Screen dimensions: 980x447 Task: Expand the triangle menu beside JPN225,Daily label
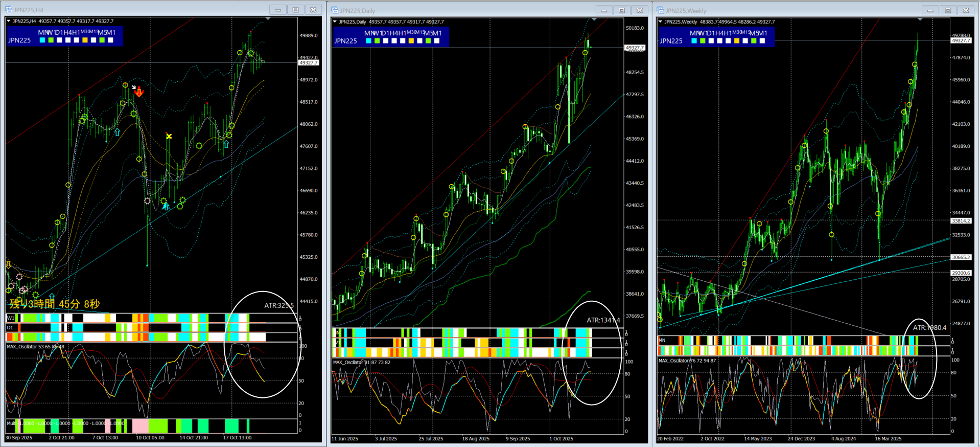(335, 21)
